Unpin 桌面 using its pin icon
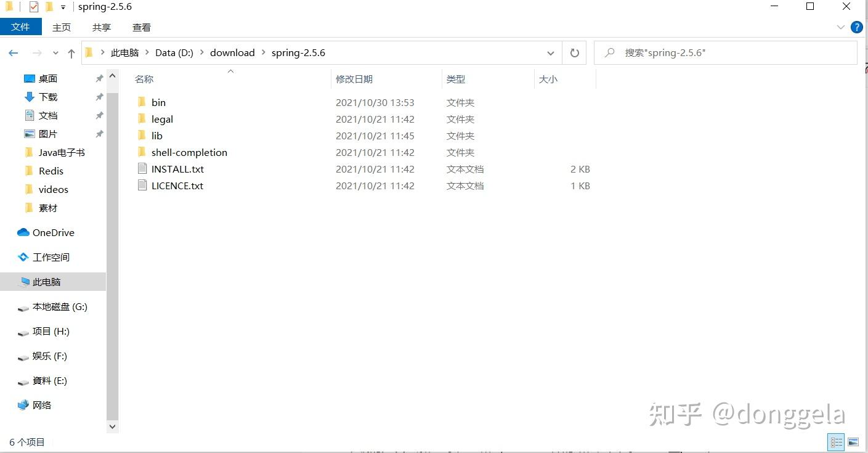868x453 pixels. click(x=99, y=78)
